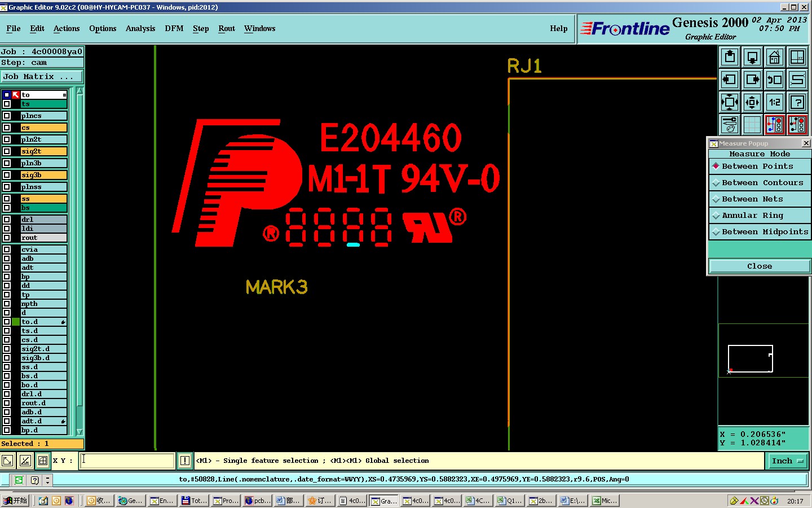812x508 pixels.
Task: Open the IME toolbar options arrow
Action: click(47, 480)
